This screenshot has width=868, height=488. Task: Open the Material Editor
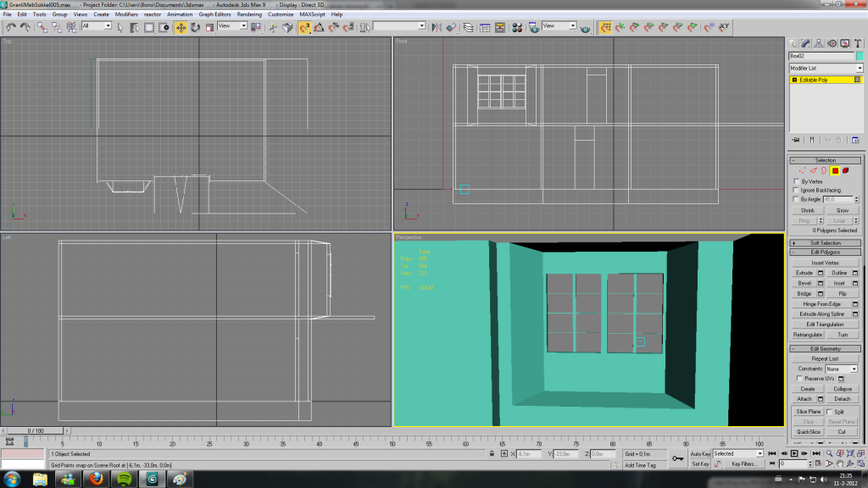pyautogui.click(x=517, y=27)
